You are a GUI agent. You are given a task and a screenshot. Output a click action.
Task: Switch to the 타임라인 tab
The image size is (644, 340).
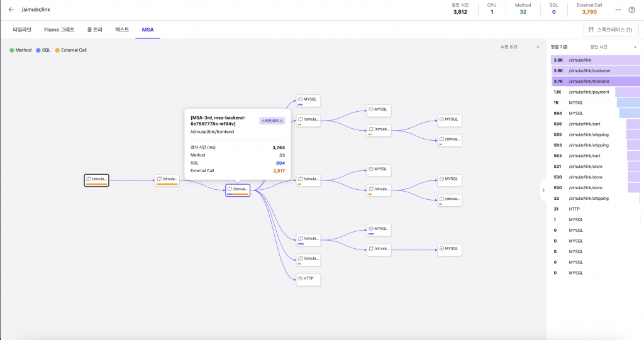pos(21,30)
